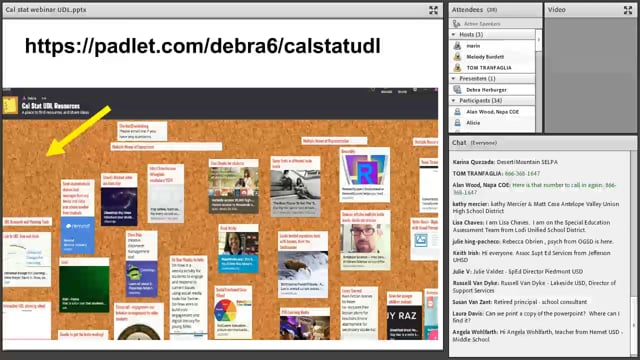Click the Chat (Everyone) header
Viewport: 640px width, 360px height.
pos(474,143)
